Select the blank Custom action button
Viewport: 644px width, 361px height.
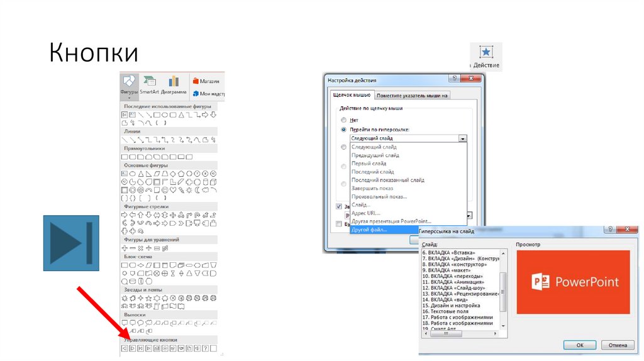[x=213, y=348]
